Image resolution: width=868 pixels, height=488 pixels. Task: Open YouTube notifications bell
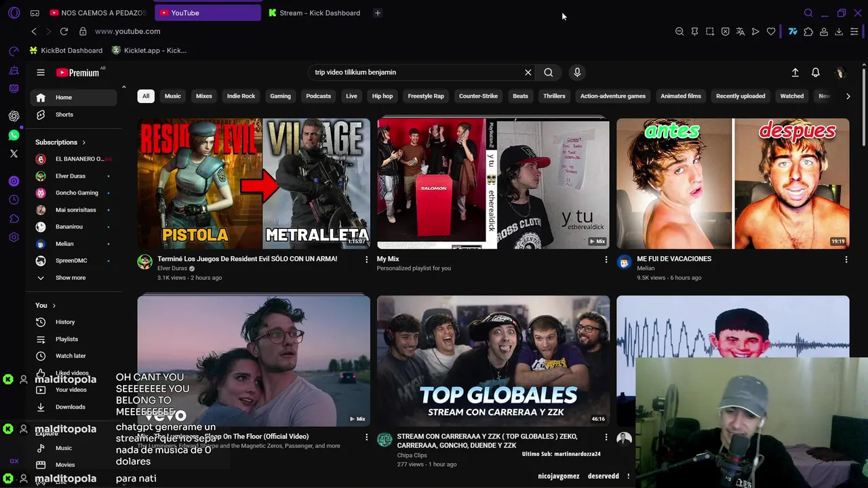tap(816, 73)
